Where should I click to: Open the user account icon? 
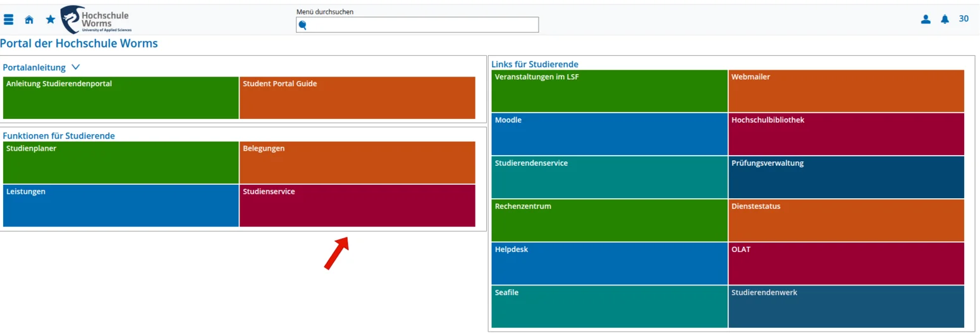click(x=926, y=19)
